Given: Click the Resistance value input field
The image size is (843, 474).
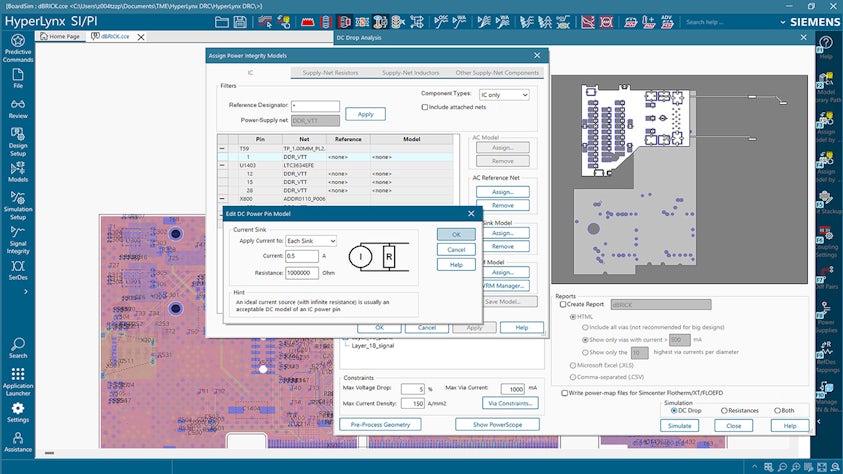Looking at the screenshot, I should [x=302, y=273].
